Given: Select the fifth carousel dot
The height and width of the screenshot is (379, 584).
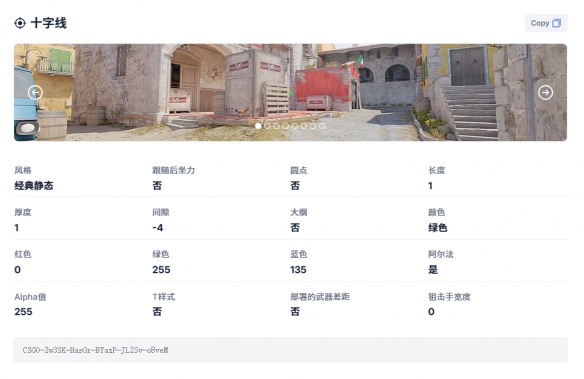Looking at the screenshot, I should pos(295,126).
